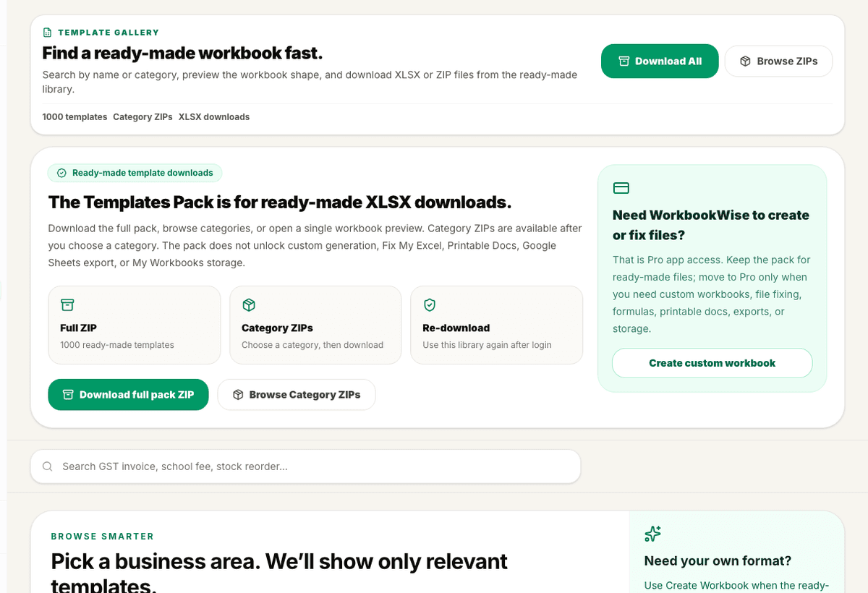Click the 'BROWSE SMARTER' heading label
Viewport: 868px width, 593px height.
tap(102, 537)
